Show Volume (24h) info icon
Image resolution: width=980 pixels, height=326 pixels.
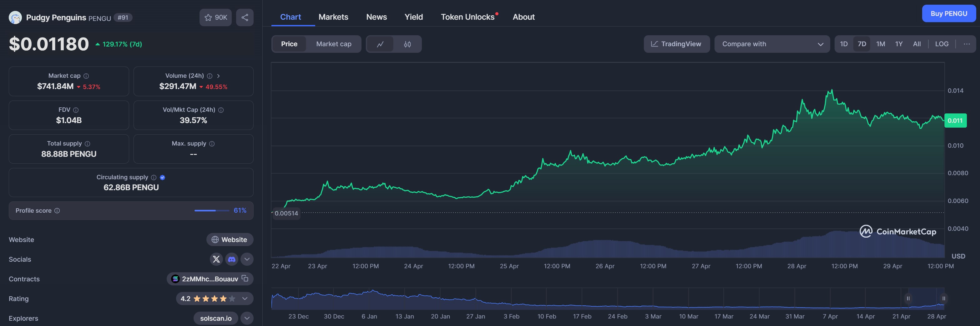[210, 76]
